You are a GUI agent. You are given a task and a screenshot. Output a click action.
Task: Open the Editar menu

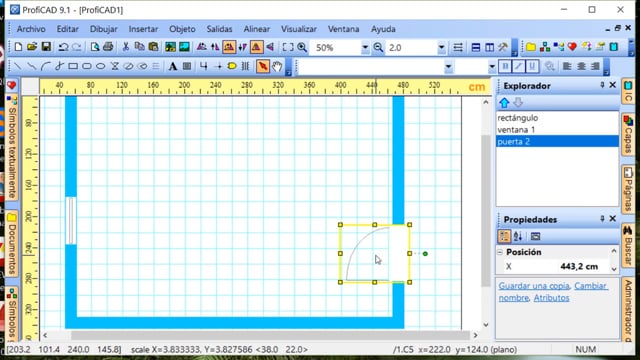click(x=67, y=29)
